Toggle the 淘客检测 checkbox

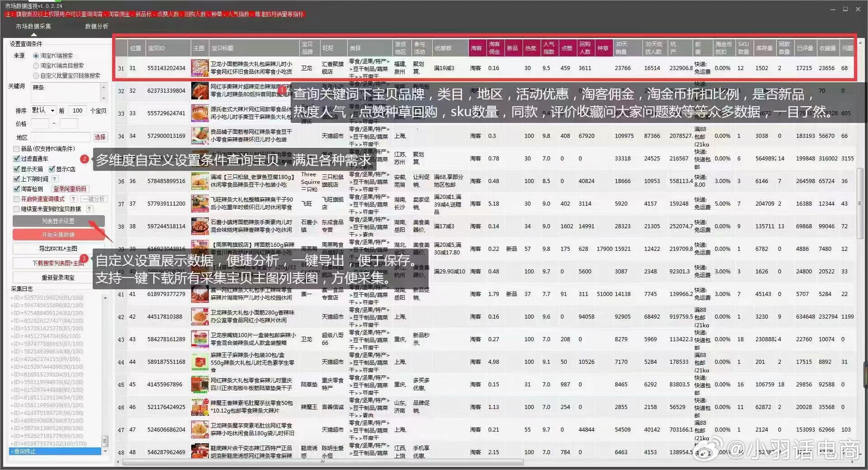click(17, 189)
